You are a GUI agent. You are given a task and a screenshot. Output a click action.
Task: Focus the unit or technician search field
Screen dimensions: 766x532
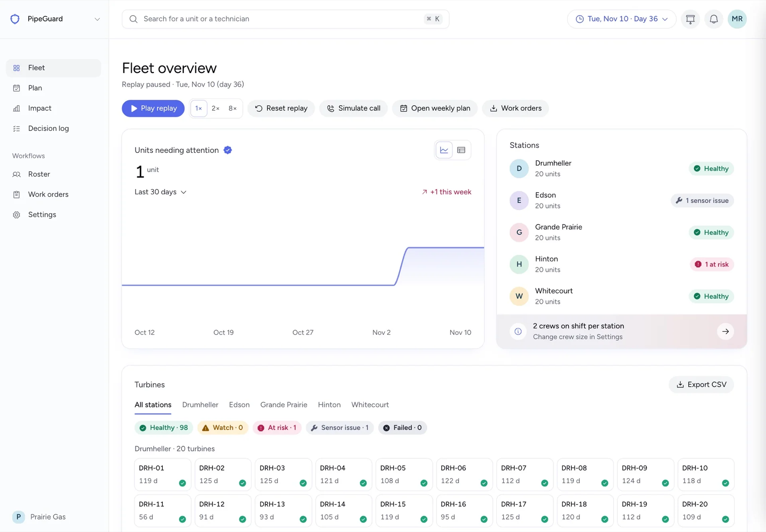(286, 19)
